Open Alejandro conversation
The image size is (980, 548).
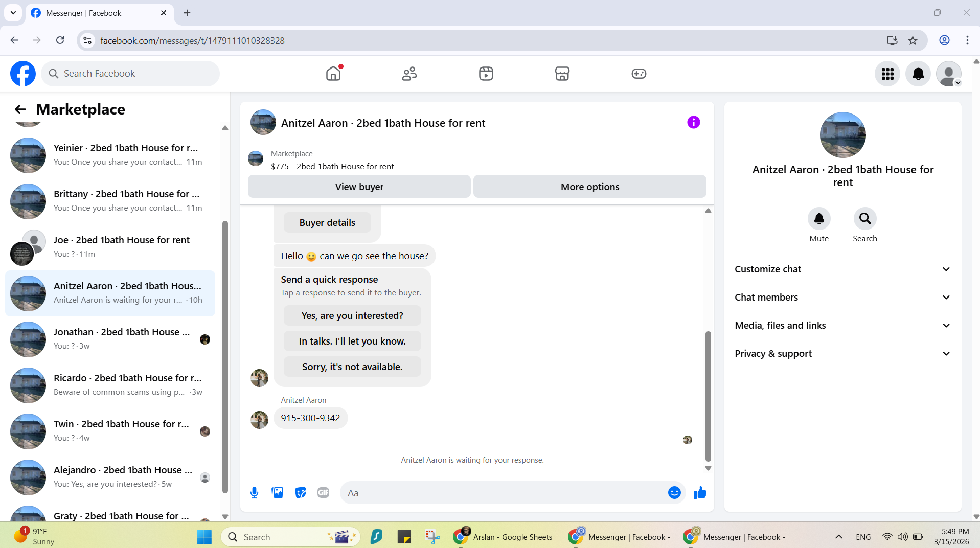point(110,477)
